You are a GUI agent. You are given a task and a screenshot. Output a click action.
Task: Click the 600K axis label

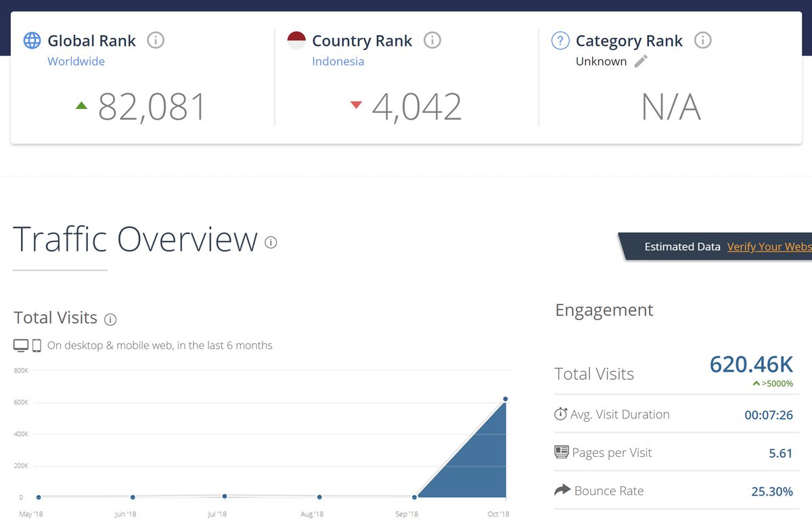click(21, 402)
